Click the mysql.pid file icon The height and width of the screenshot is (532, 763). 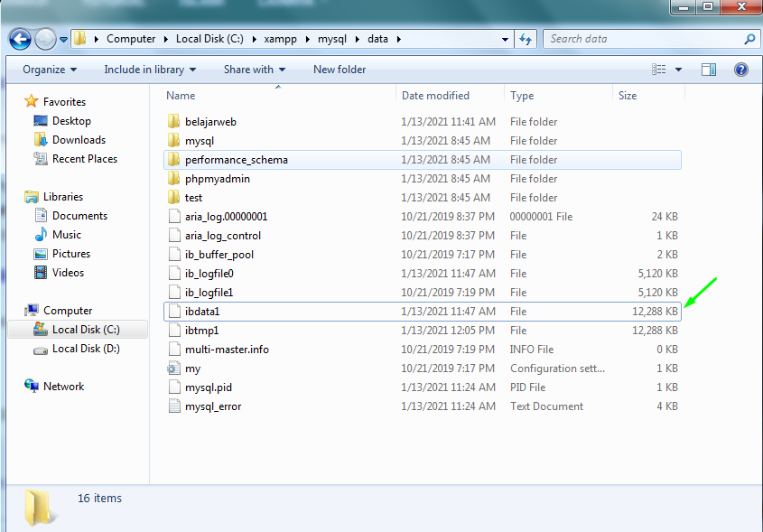click(174, 387)
